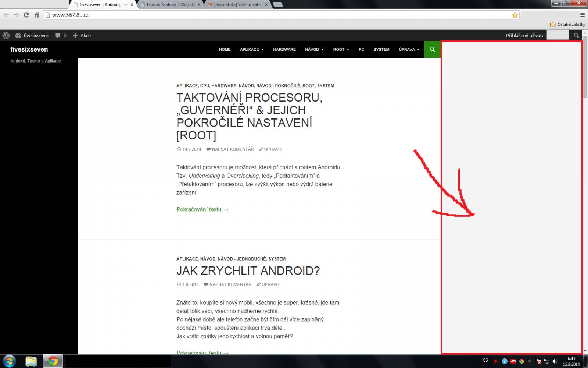Image resolution: width=588 pixels, height=368 pixels.
Task: Expand the APLIKACE menu dropdown
Action: click(x=252, y=49)
